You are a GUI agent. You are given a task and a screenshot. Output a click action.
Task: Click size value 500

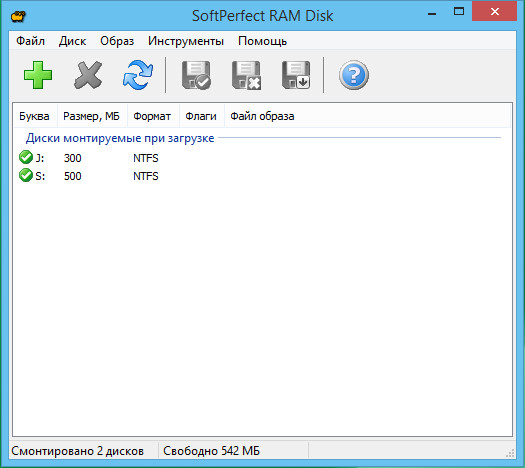click(72, 176)
